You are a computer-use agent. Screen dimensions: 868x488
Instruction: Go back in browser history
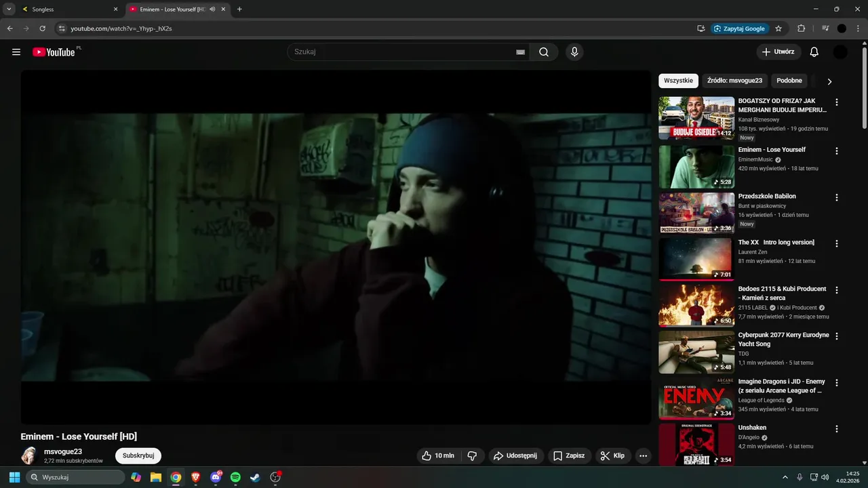pos(9,28)
